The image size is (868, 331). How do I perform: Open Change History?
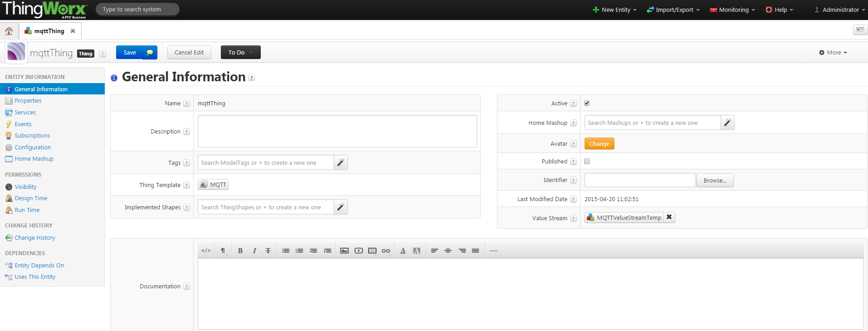(35, 238)
